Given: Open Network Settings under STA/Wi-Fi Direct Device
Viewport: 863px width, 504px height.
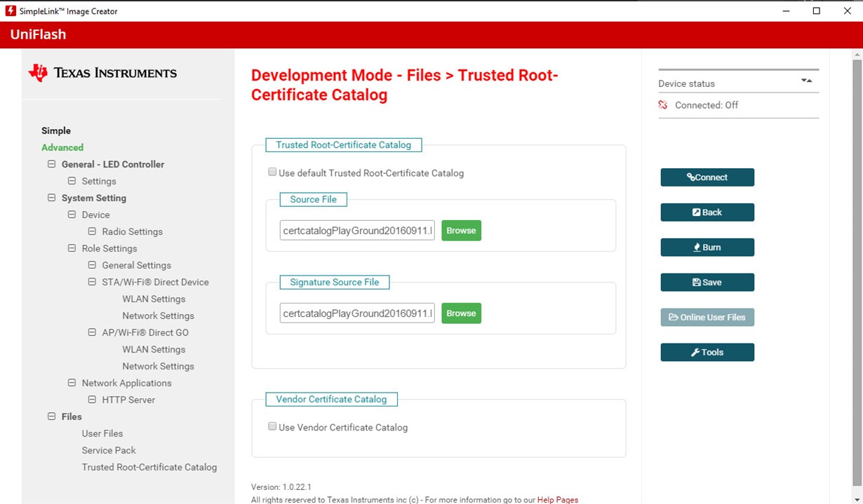Looking at the screenshot, I should 158,315.
